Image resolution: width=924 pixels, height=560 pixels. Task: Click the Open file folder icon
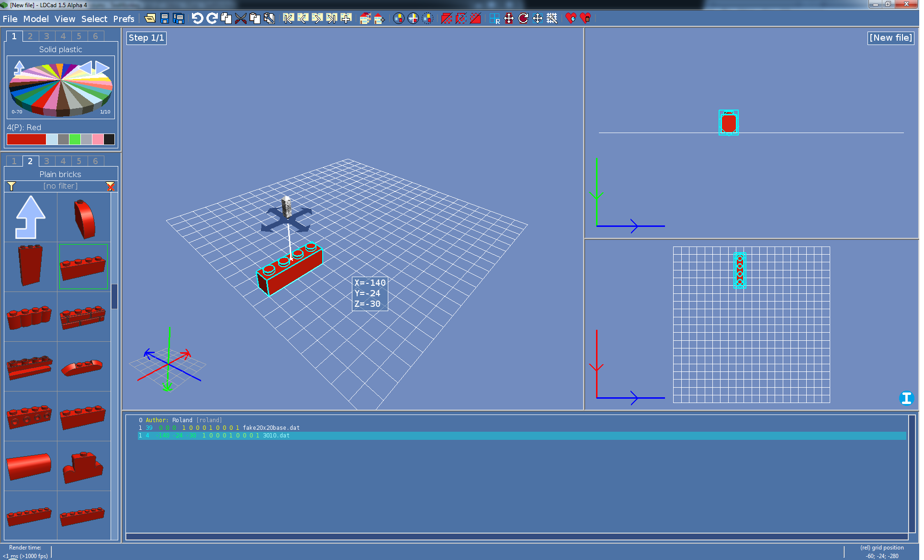pyautogui.click(x=150, y=19)
